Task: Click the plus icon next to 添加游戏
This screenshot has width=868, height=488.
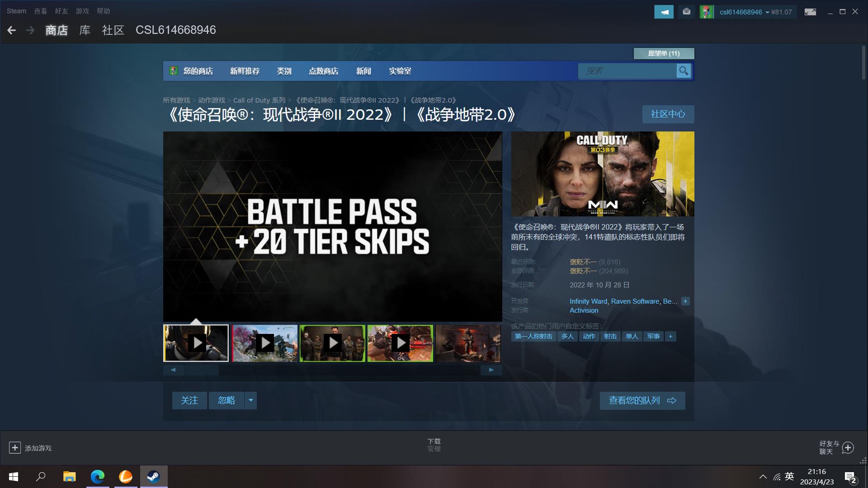Action: 15,447
